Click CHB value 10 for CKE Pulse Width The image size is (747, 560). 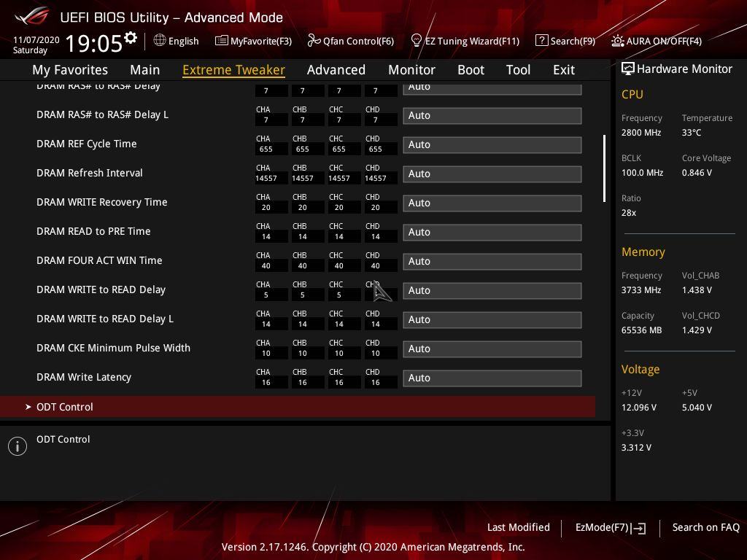pos(303,354)
